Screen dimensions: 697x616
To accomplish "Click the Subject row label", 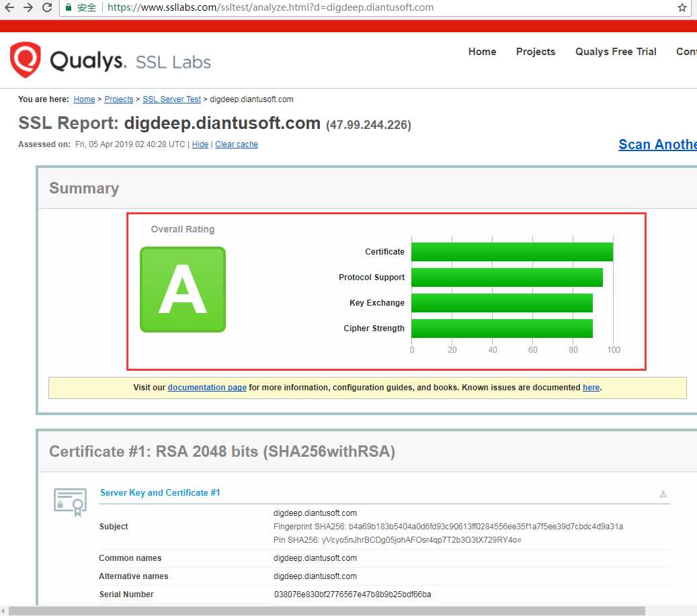I will [114, 527].
